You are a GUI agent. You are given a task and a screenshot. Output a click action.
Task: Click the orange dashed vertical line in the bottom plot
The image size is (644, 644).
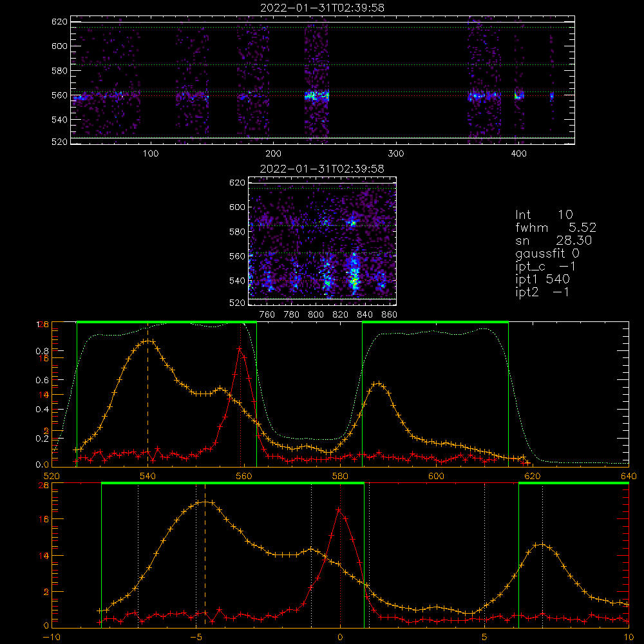[x=205, y=555]
